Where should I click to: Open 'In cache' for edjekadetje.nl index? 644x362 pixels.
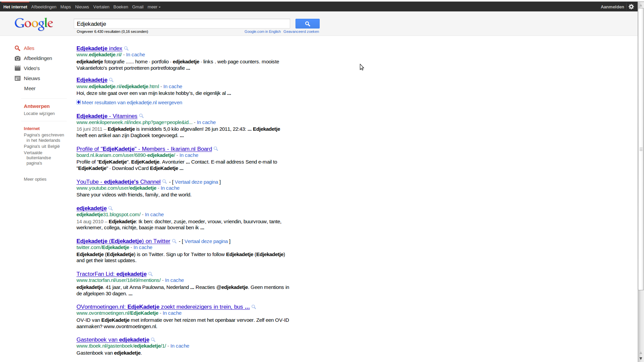136,55
